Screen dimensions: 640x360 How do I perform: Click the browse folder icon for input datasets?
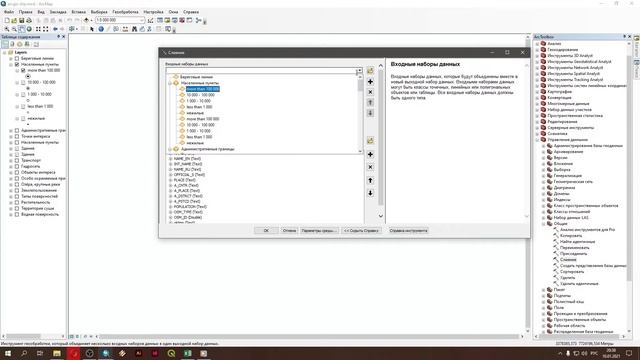(x=370, y=71)
